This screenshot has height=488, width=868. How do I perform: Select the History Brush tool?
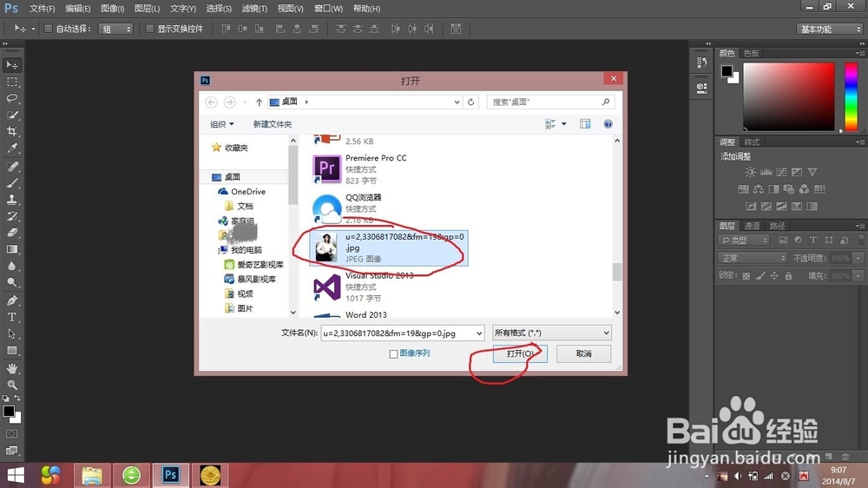point(11,216)
